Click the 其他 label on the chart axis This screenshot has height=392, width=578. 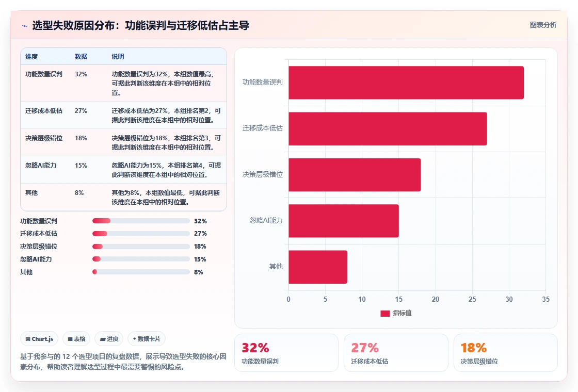276,266
